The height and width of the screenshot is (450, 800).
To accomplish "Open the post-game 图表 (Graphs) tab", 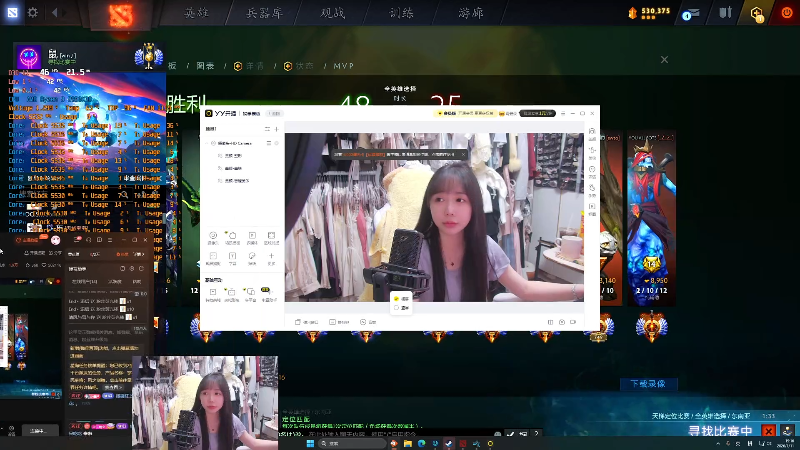I will coord(205,66).
